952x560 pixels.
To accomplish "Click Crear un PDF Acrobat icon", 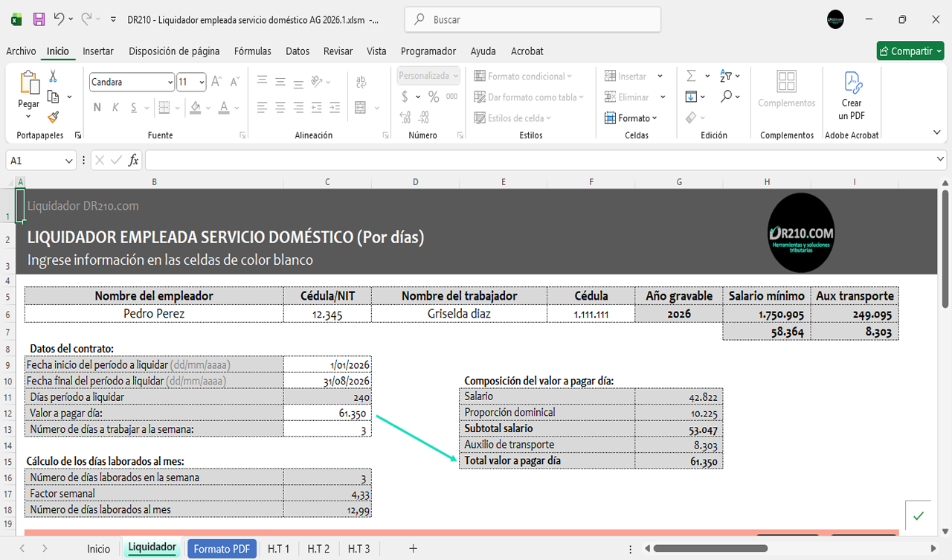I will click(x=852, y=95).
